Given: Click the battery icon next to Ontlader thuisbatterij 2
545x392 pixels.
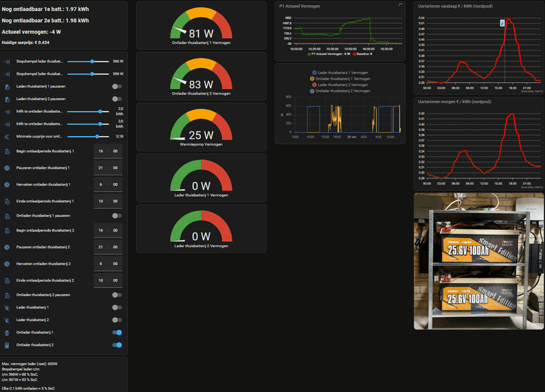Looking at the screenshot, I should 7,345.
